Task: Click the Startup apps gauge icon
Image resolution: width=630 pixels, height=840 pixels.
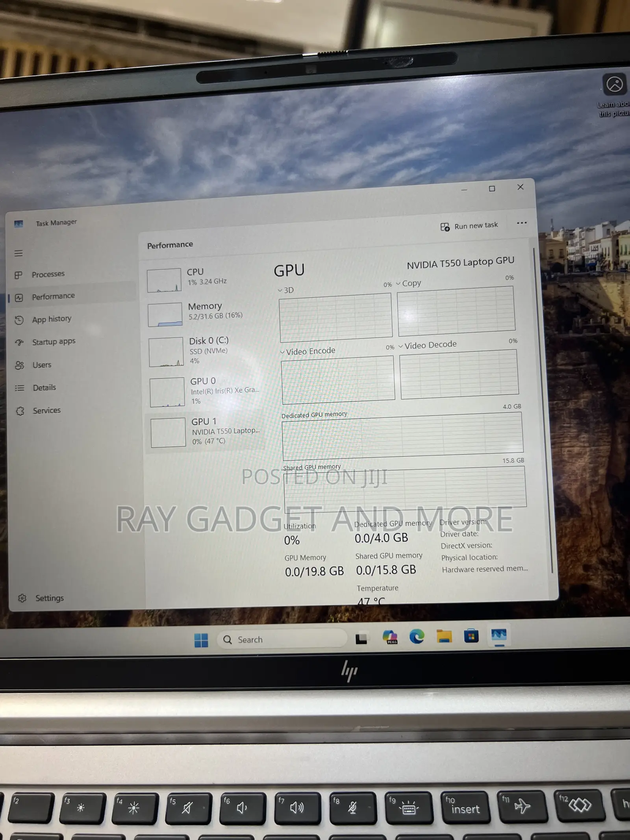Action: [x=19, y=342]
